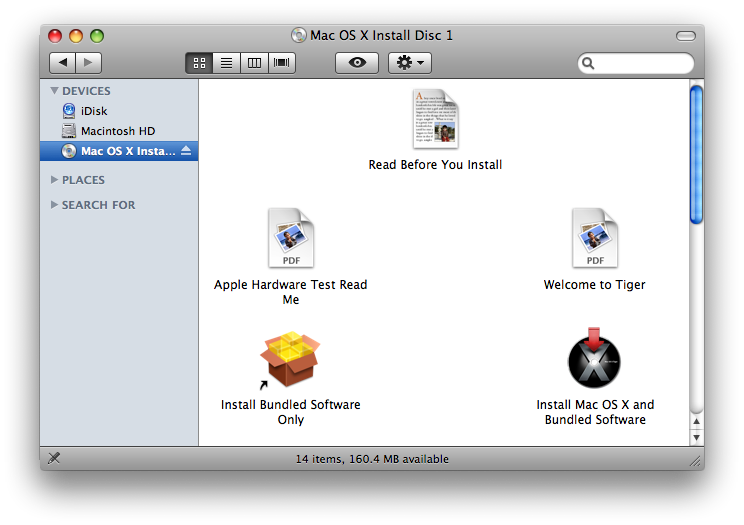Switch to icon view mode

click(199, 62)
